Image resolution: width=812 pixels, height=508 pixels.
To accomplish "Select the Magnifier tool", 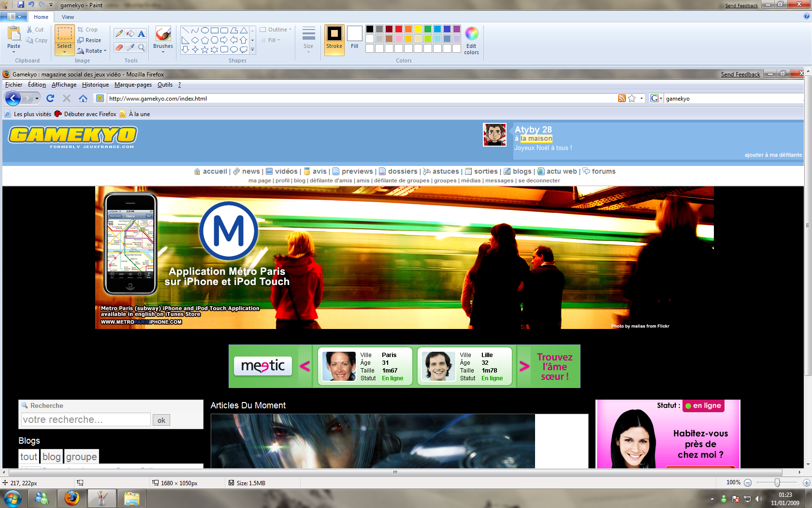I will coord(141,47).
